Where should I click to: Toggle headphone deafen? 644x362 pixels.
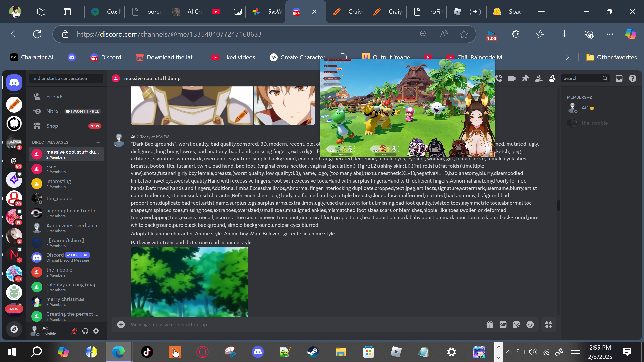pos(85,331)
